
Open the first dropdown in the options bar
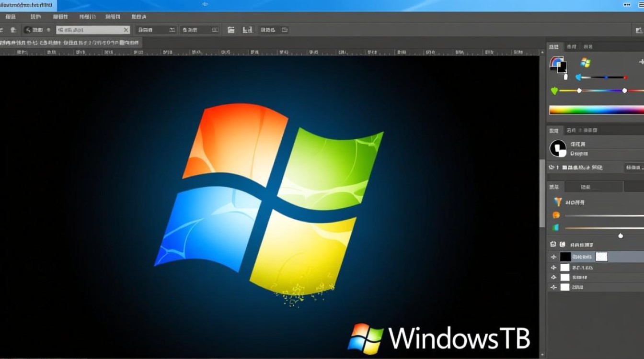[156, 29]
